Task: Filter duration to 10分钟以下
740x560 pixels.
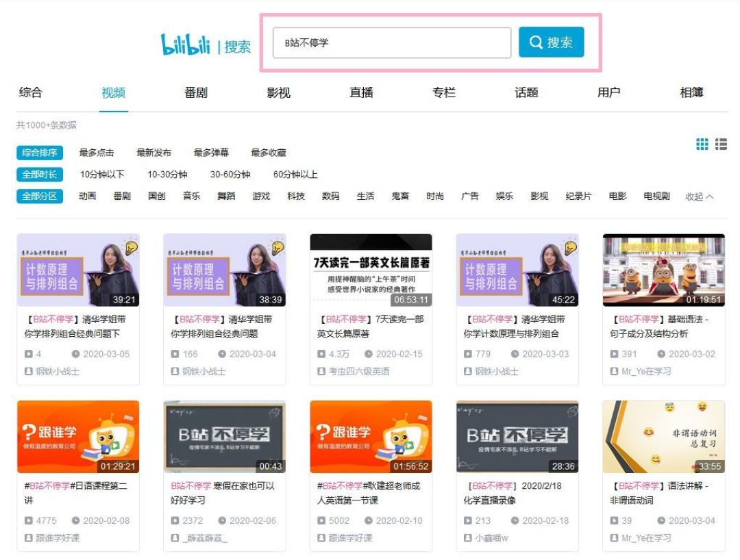Action: click(102, 175)
